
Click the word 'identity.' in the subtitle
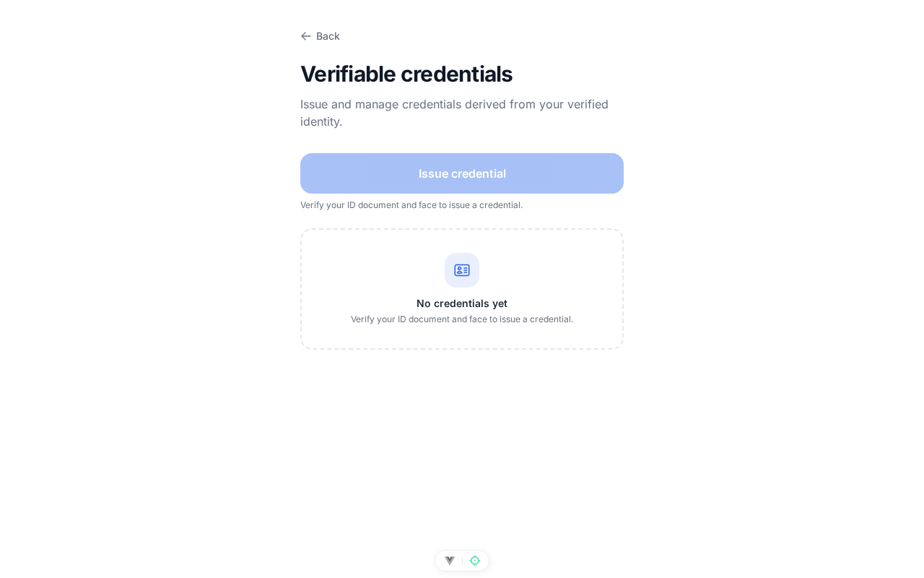(x=321, y=121)
